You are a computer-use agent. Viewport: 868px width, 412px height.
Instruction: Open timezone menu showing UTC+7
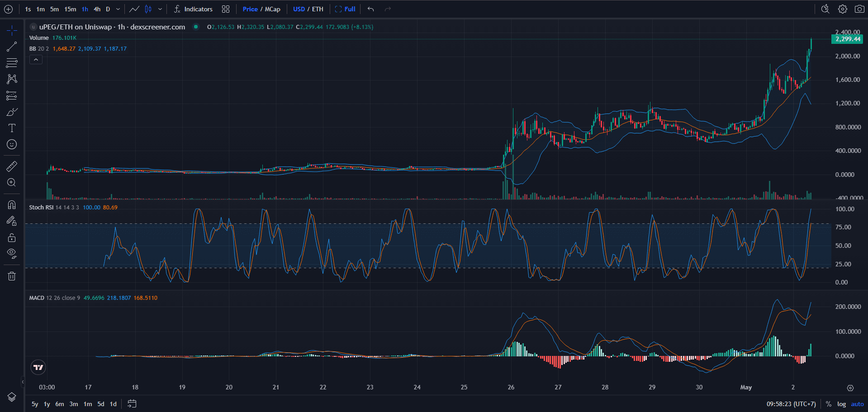[791, 404]
